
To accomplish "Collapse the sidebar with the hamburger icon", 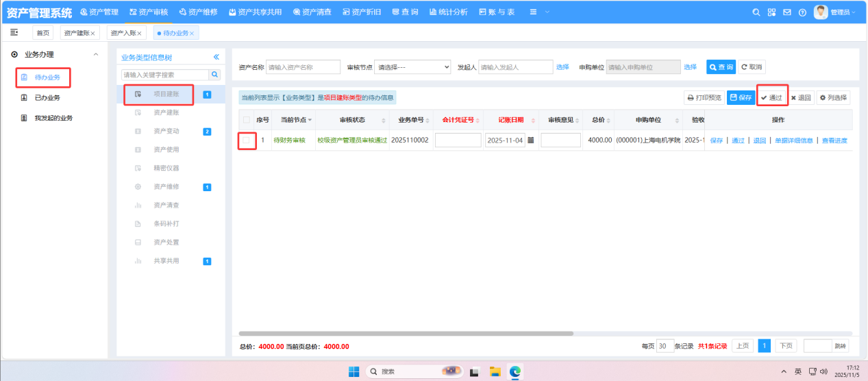I will click(x=14, y=32).
